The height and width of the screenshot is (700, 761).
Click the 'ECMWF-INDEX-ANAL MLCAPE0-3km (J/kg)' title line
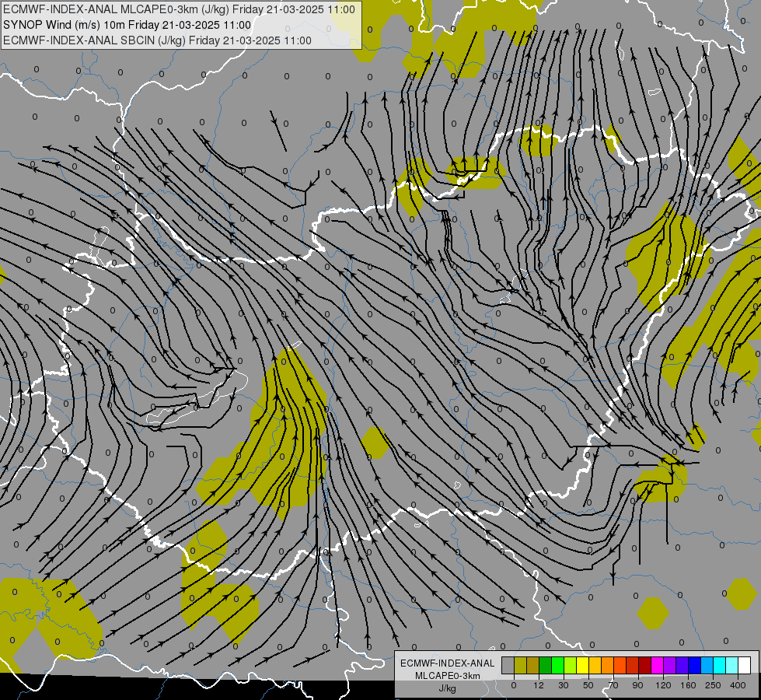click(179, 9)
